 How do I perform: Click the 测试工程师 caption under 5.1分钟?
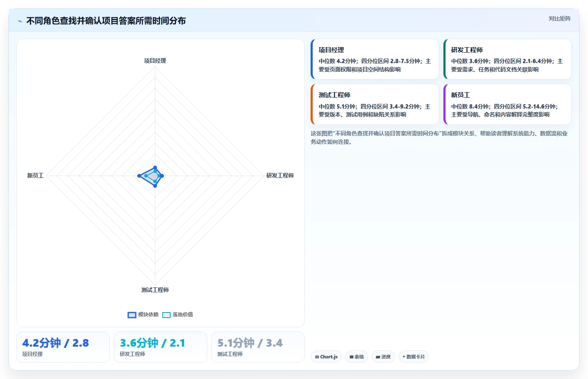pyautogui.click(x=230, y=354)
